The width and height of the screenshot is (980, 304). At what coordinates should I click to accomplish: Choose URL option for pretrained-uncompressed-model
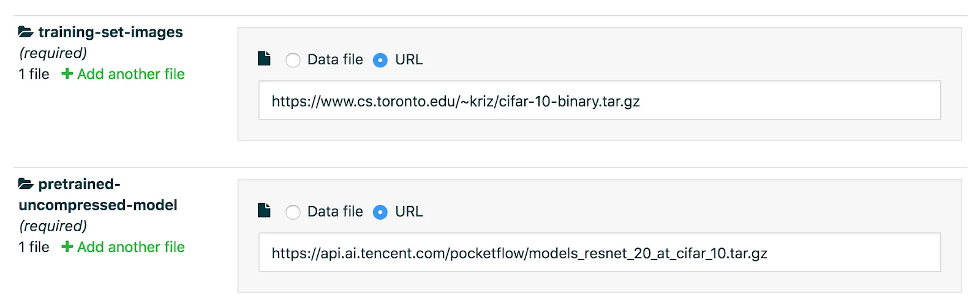coord(380,212)
